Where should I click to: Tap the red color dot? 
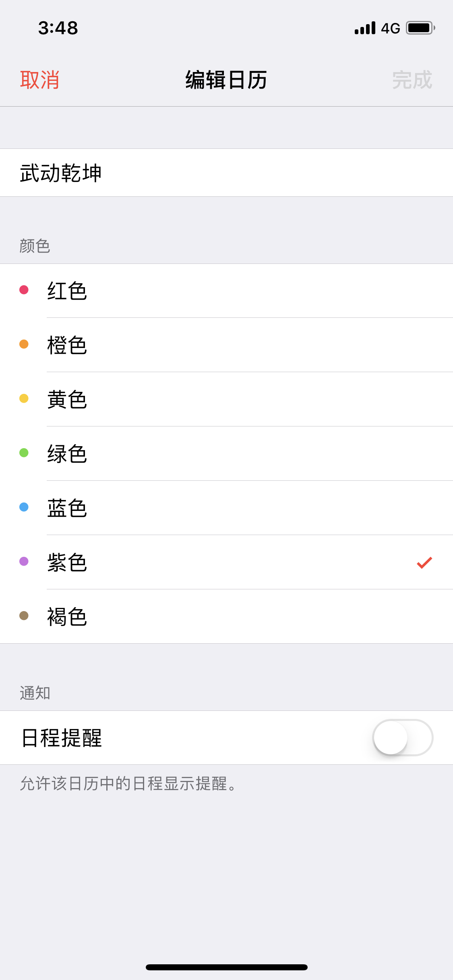point(24,290)
